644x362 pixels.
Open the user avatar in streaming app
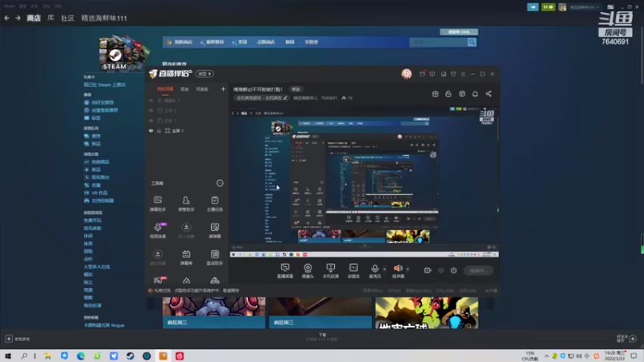(x=407, y=74)
